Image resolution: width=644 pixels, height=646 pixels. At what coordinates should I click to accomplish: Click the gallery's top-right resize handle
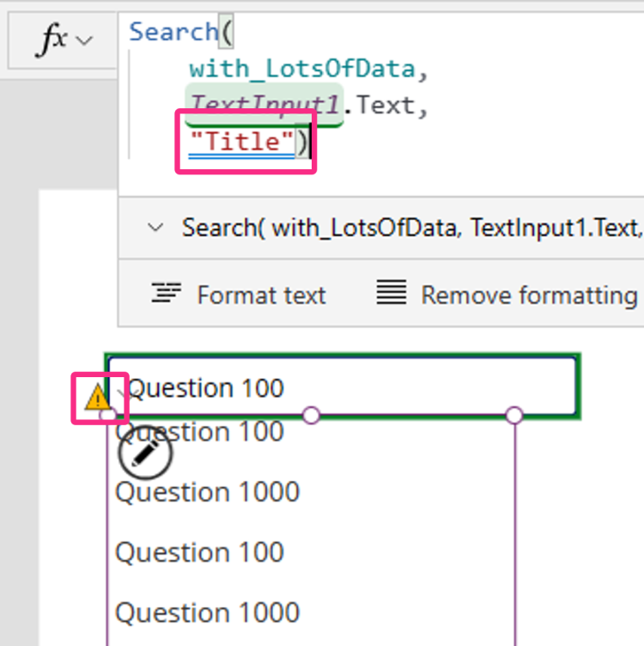tap(513, 416)
